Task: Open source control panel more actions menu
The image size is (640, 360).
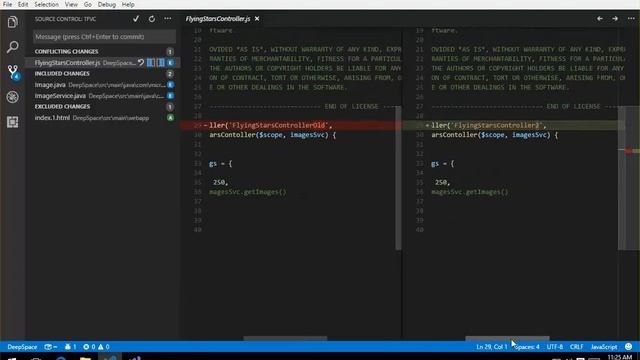Action: 168,19
